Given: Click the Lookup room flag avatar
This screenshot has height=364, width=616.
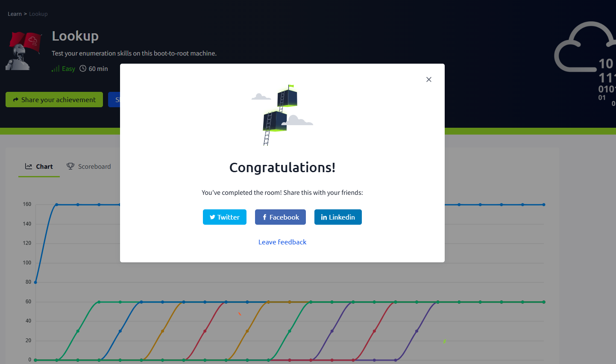Looking at the screenshot, I should [x=23, y=50].
